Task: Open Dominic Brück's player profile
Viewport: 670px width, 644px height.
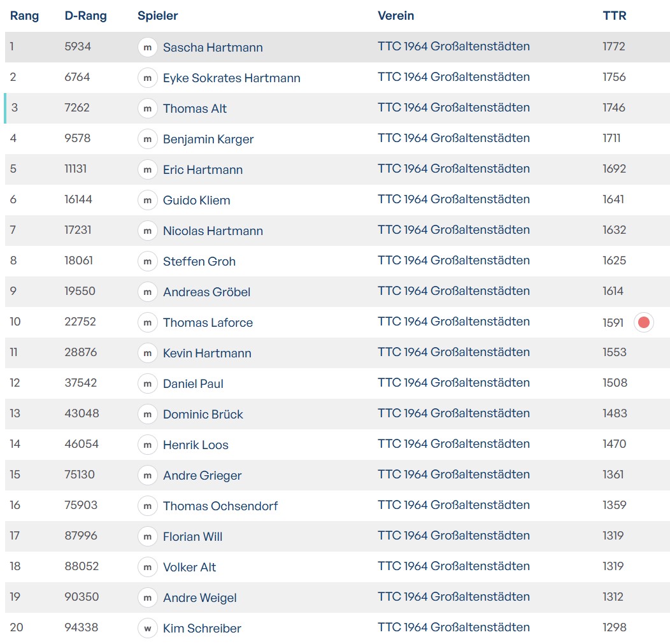Action: click(203, 414)
